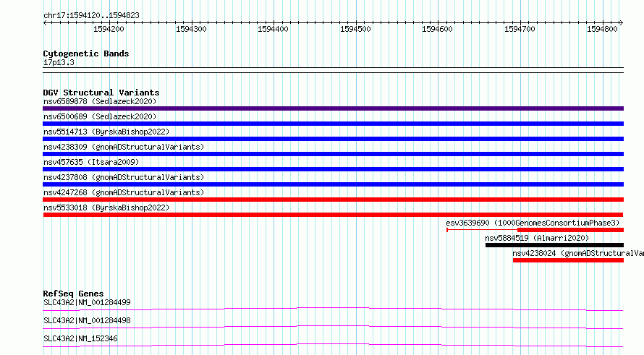Open nsv457635 (Itsara2009) variant label
Screen dimensions: 644x355
91,162
